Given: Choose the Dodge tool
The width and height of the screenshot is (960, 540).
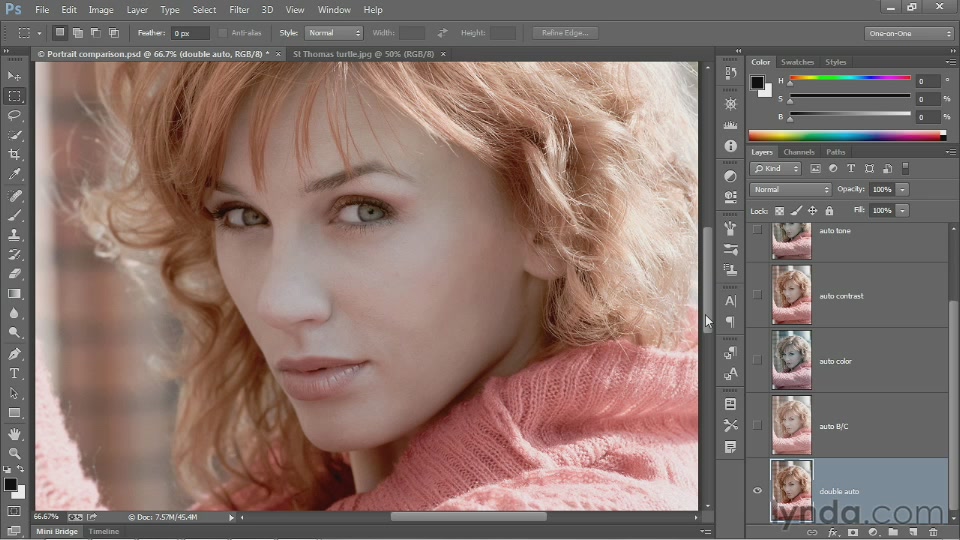Looking at the screenshot, I should tap(14, 332).
